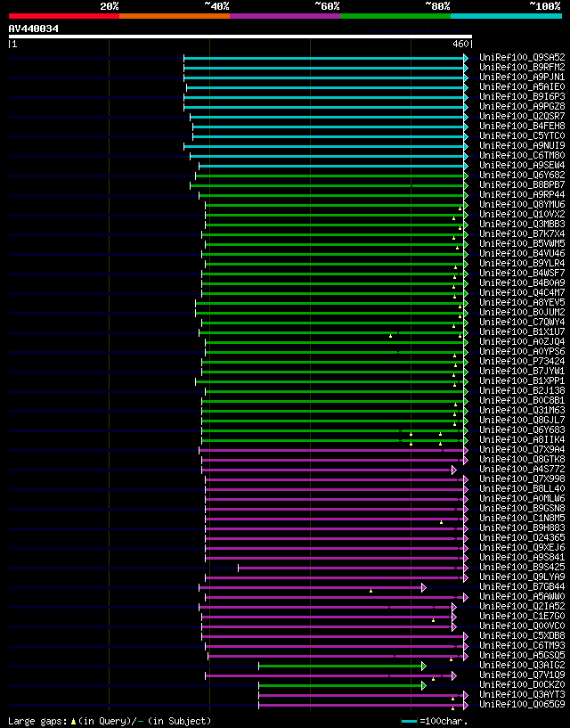Image resolution: width=570 pixels, height=728 pixels.
Task: Select the UniRef100_B4FEH8 hit name
Action: click(522, 126)
